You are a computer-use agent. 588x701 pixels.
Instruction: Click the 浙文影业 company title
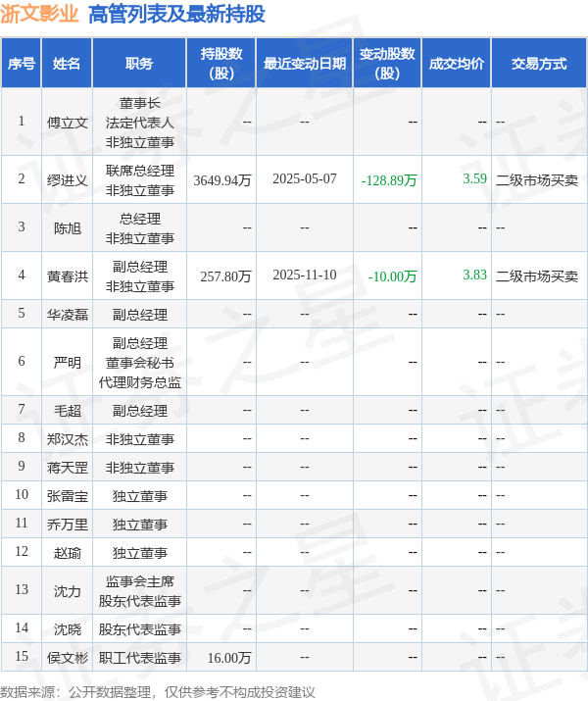coord(39,14)
